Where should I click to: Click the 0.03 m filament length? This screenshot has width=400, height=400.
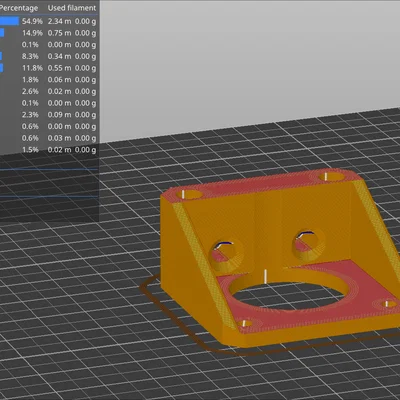(x=59, y=138)
